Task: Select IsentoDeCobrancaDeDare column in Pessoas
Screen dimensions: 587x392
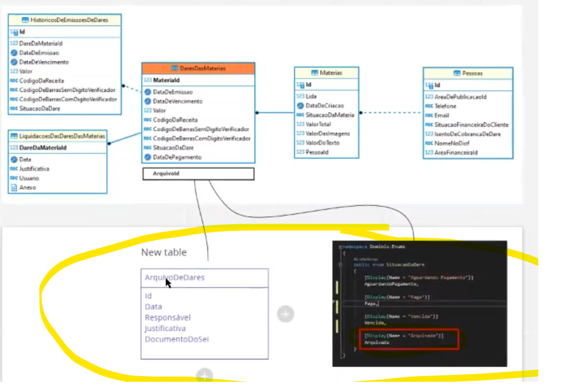Action: (x=463, y=134)
